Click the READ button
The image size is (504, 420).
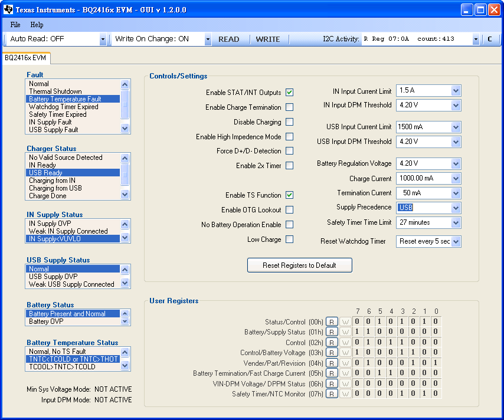pyautogui.click(x=229, y=39)
